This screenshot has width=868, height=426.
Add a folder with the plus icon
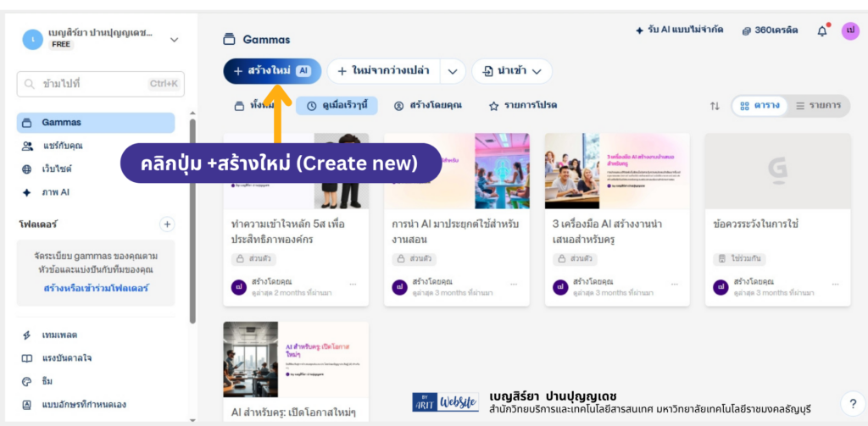[x=167, y=224]
